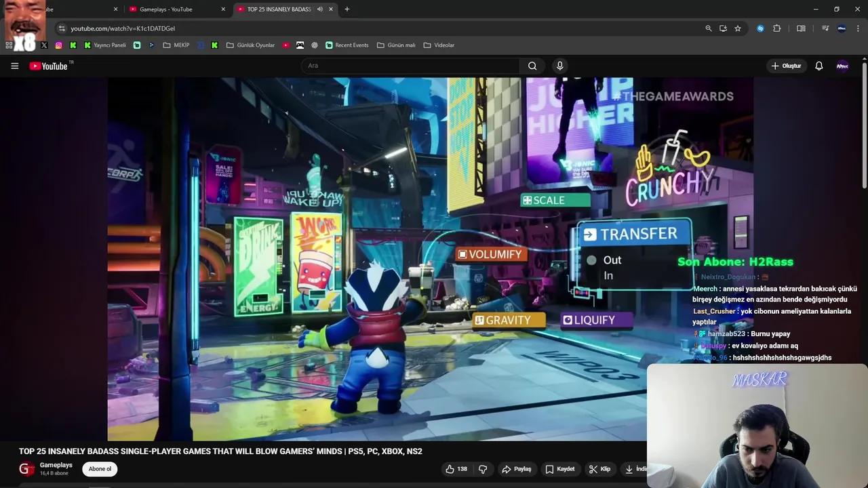
Task: Open the ChatGPT bookmark icon
Action: (315, 45)
